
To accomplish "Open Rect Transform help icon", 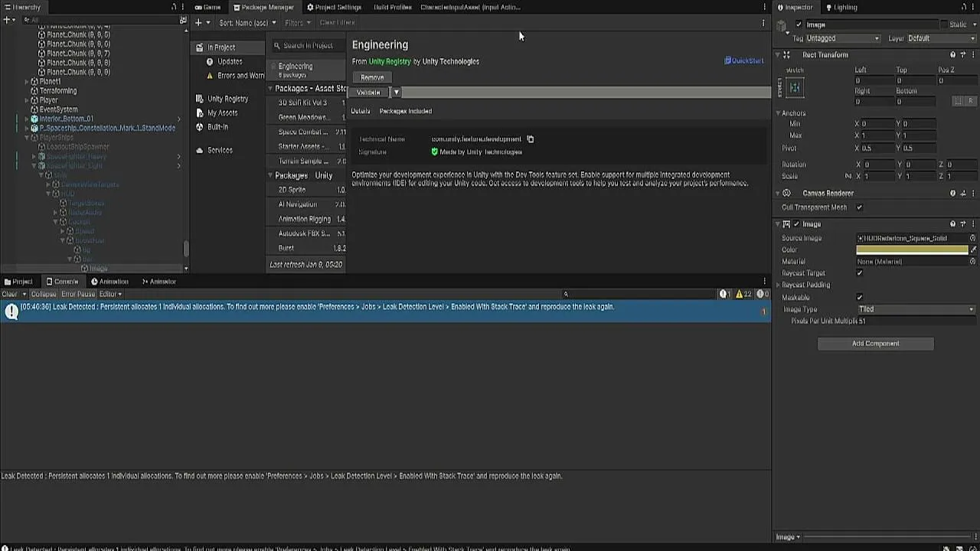I will (x=953, y=55).
